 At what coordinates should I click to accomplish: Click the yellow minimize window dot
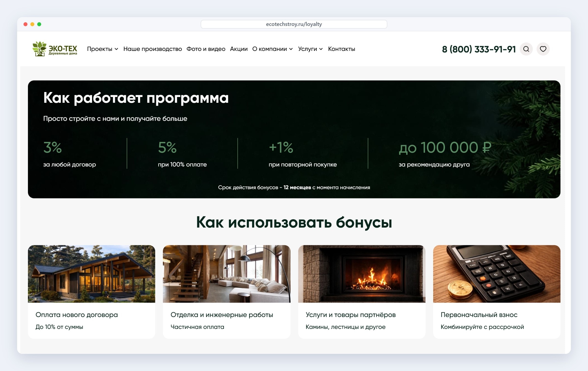click(x=32, y=24)
